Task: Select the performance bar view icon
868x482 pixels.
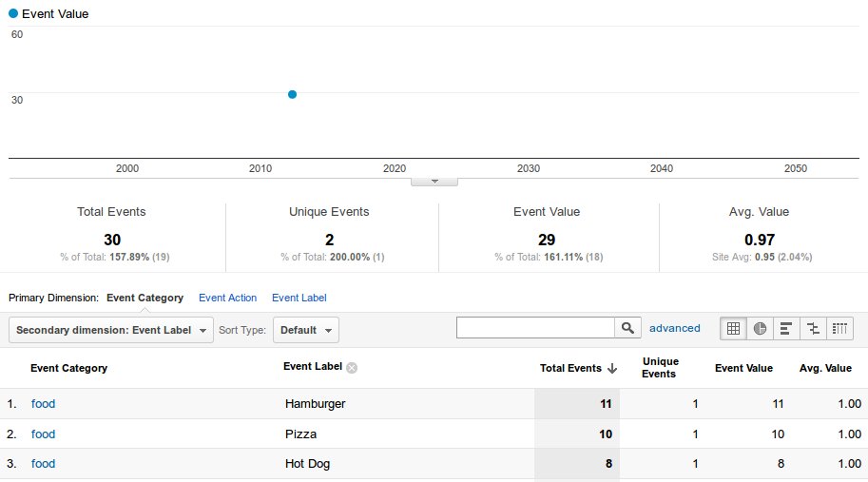Action: [786, 329]
